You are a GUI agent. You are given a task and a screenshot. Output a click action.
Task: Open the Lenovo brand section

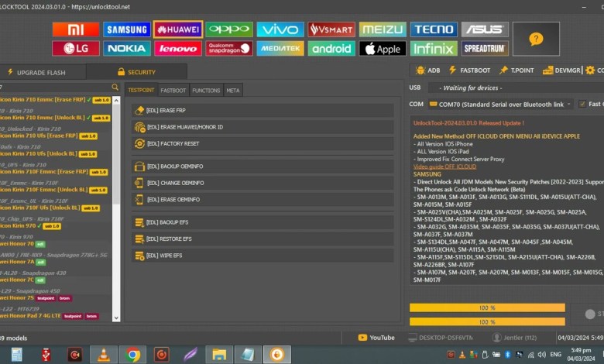[x=178, y=49]
